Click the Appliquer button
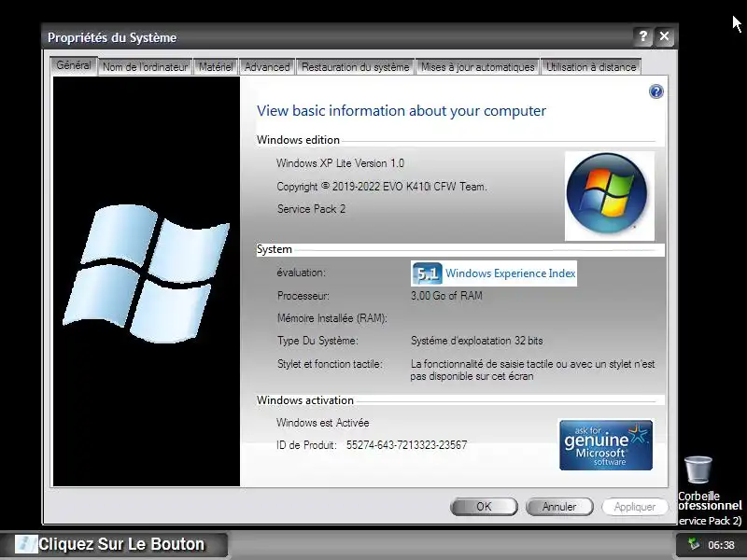Screen dimensions: 747x560 [635, 507]
